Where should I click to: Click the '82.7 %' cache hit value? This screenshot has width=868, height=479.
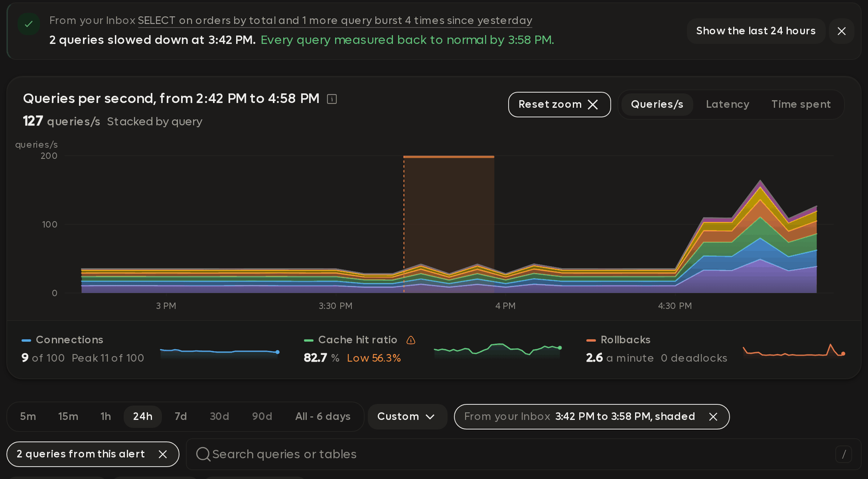322,358
